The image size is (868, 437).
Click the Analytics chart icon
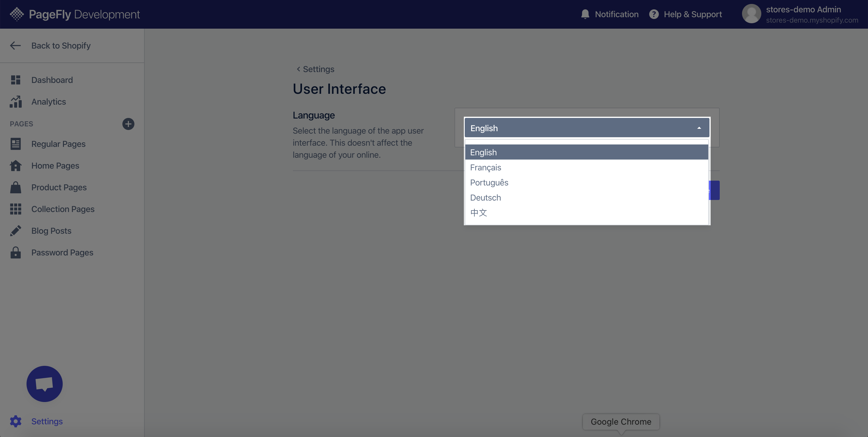[x=15, y=102]
